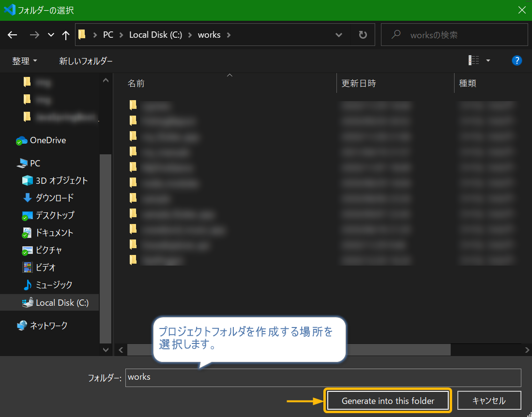Click 新しいフォルダー to create a folder
This screenshot has height=417, width=532.
coord(86,61)
